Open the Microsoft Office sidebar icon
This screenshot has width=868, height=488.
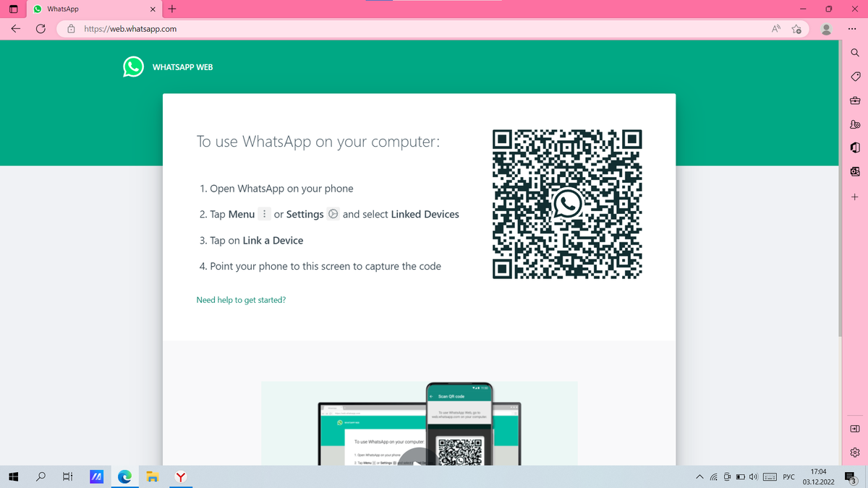(854, 147)
